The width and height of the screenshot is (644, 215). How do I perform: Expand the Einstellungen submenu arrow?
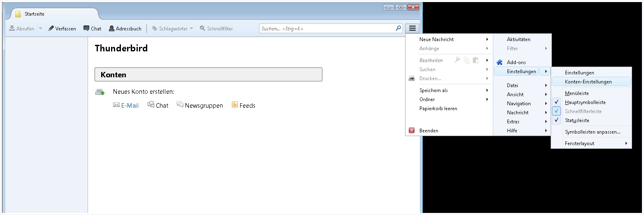(x=545, y=72)
